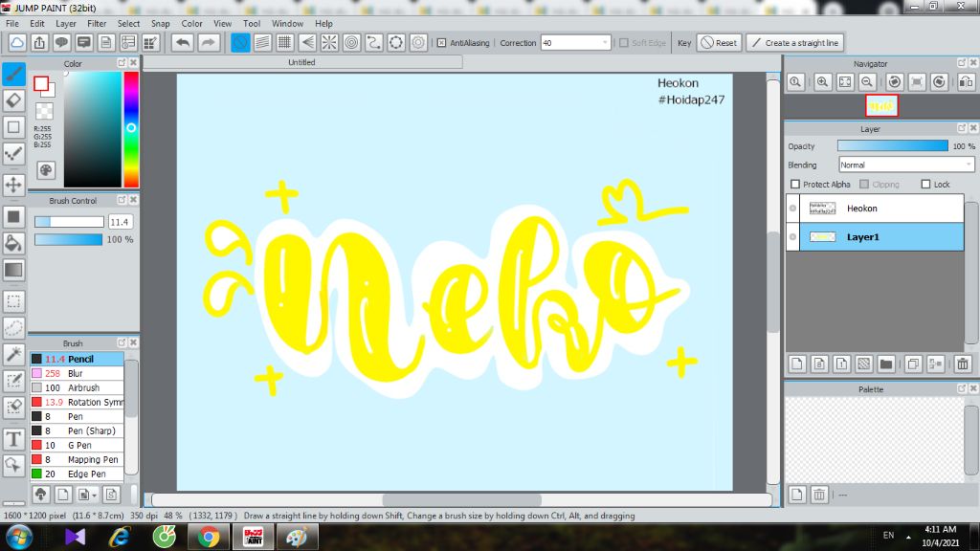Image resolution: width=980 pixels, height=551 pixels.
Task: Click the Navigator preview thumbnail
Action: (x=881, y=105)
